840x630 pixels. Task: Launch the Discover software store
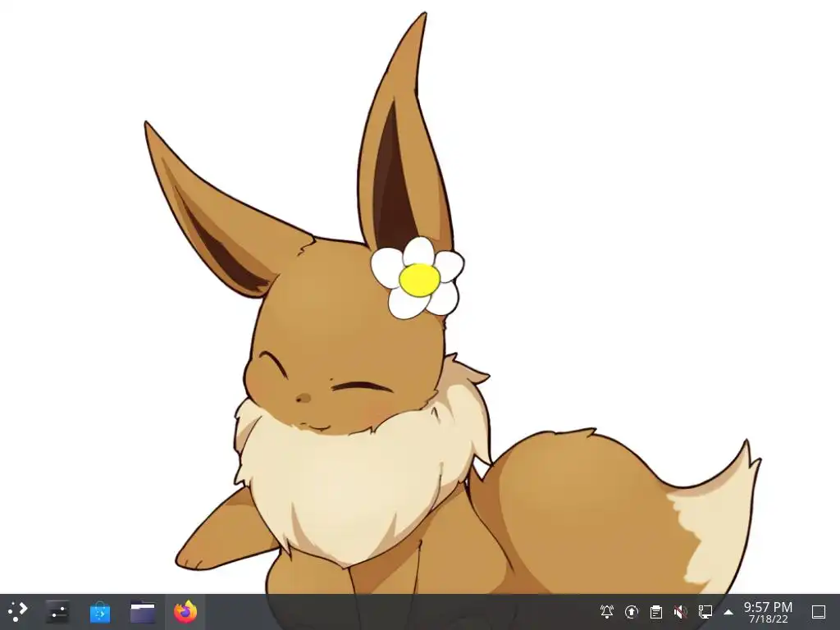click(x=99, y=612)
